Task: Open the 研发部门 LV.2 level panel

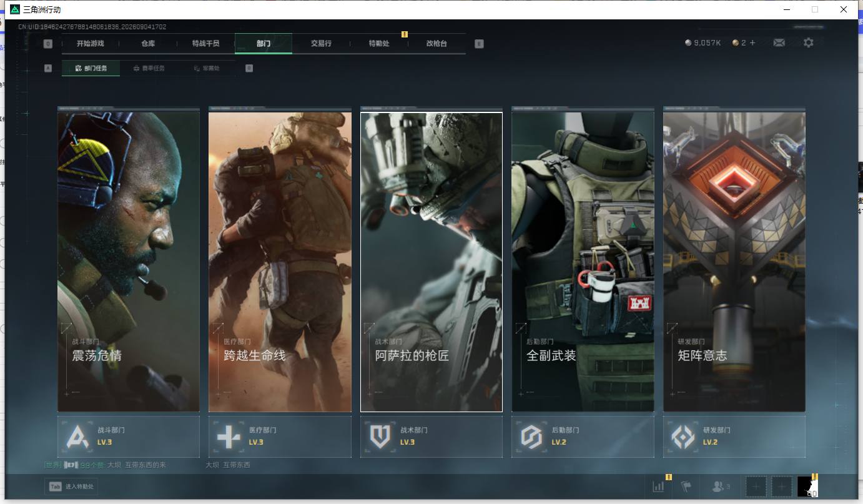Action: point(734,437)
